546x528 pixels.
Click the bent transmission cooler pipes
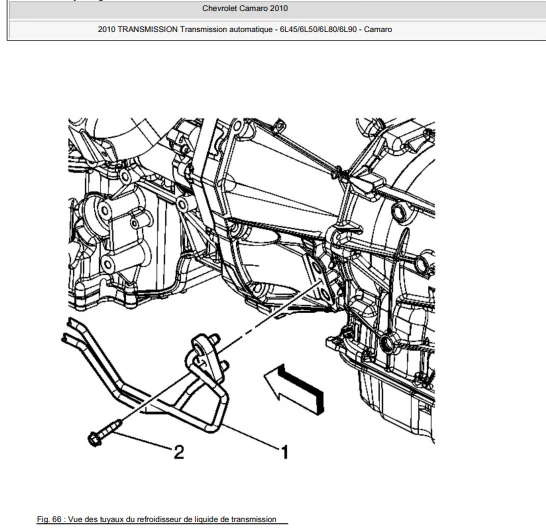[145, 381]
